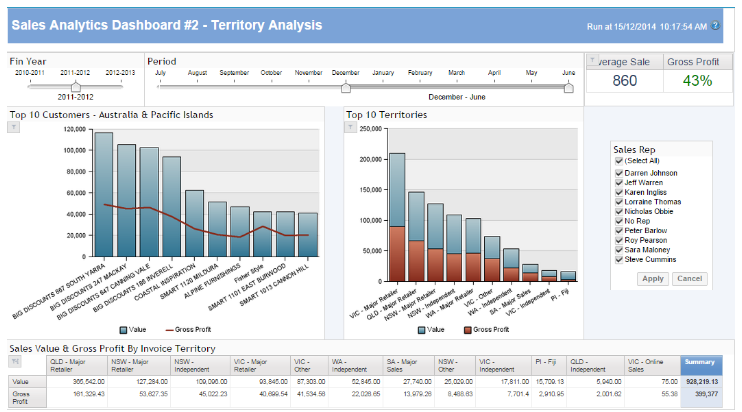Toggle the Value legend in the Customers chart

133,330
